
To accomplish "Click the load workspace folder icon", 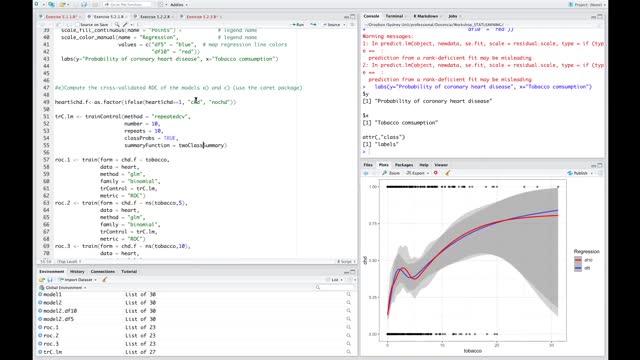I will [42, 280].
